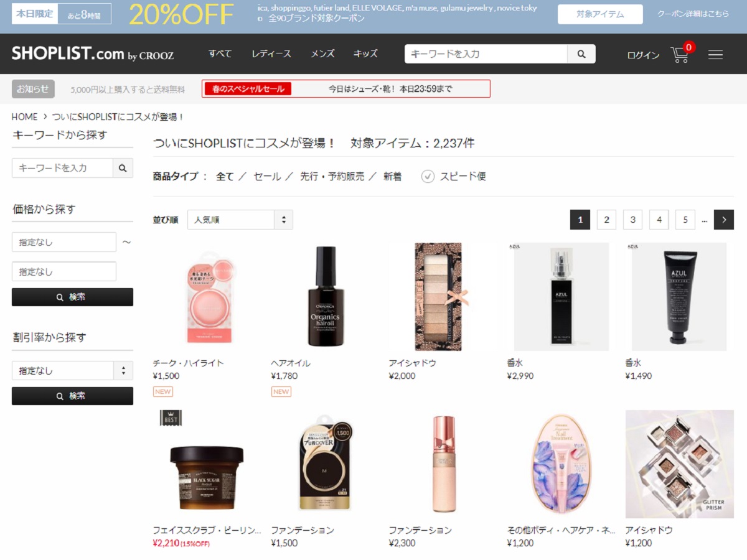
Task: Open the AZUL black tube product thumbnail
Action: click(x=680, y=297)
